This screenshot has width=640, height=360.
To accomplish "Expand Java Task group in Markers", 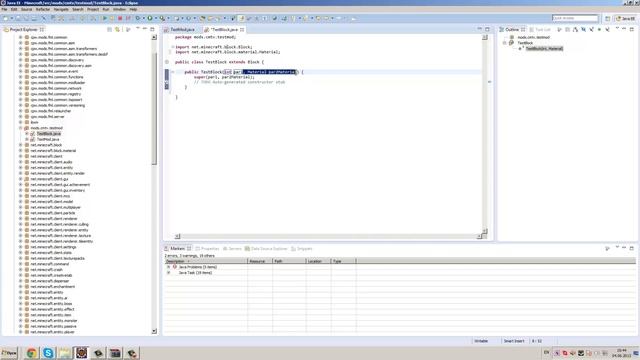I will click(168, 273).
